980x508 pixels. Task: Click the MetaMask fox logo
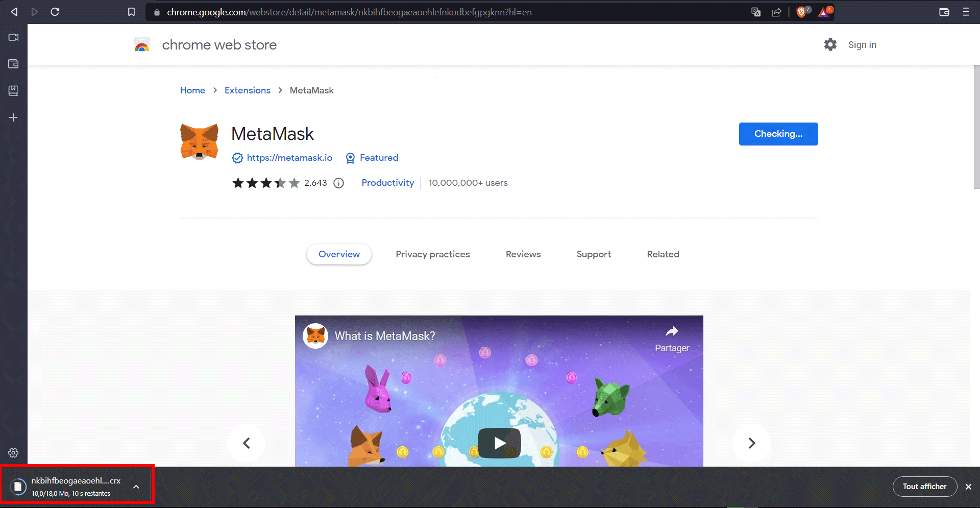click(x=199, y=141)
